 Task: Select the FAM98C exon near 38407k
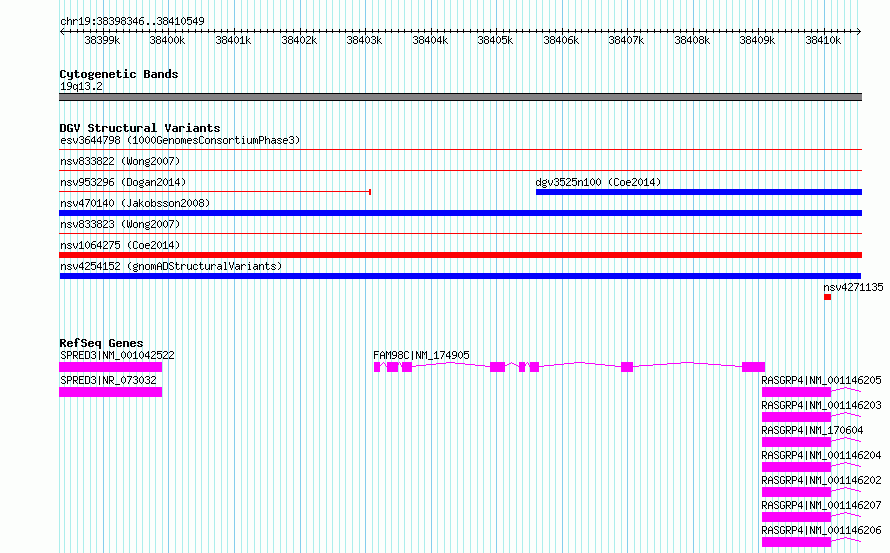(627, 367)
